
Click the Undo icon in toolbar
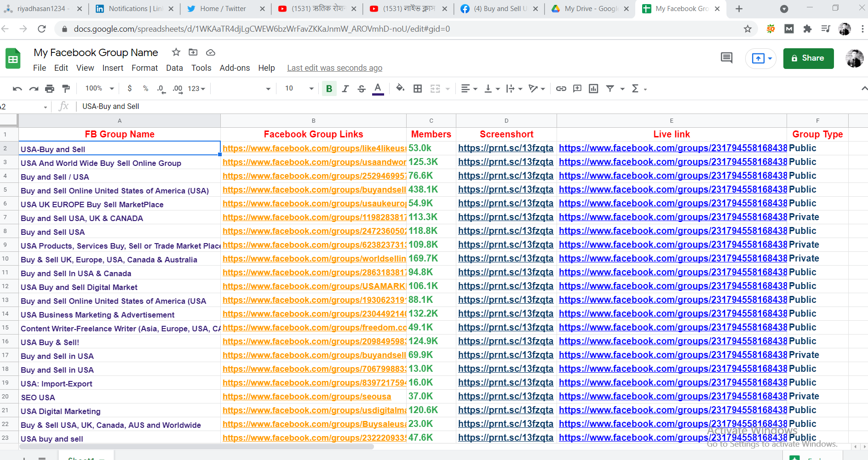click(x=17, y=89)
